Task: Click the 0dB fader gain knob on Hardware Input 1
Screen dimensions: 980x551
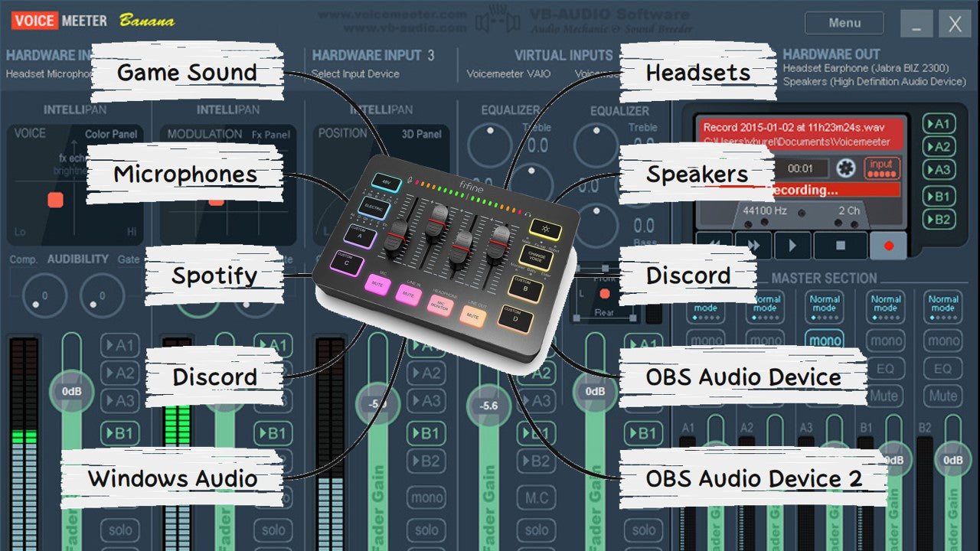Action: tap(71, 391)
